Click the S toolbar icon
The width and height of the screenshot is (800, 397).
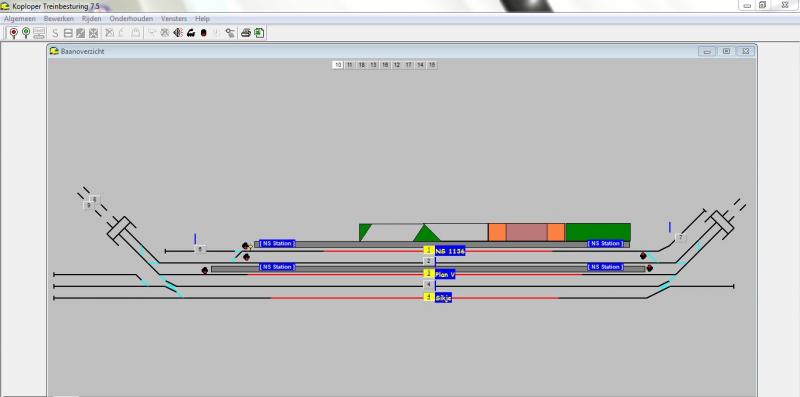(55, 33)
